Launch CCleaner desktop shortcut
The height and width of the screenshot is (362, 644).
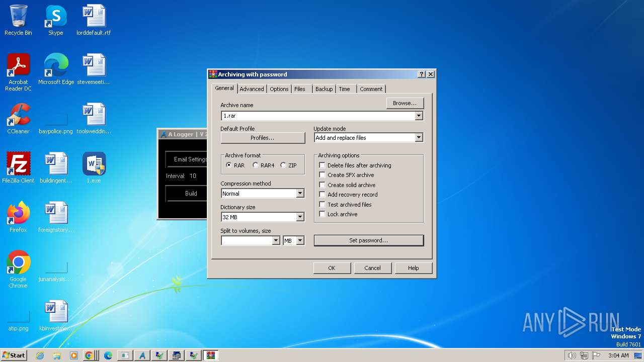tap(18, 119)
